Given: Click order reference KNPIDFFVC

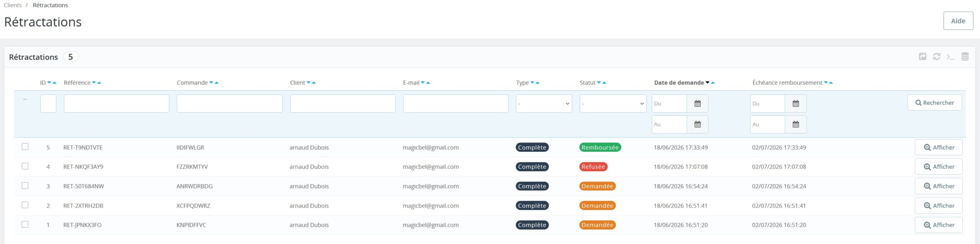Looking at the screenshot, I should point(191,225).
